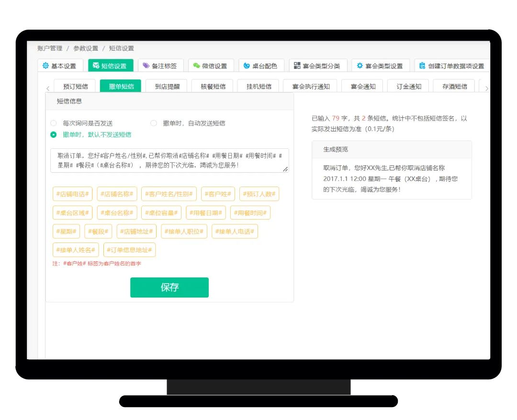This screenshot has height=420, width=517.
Task: Click the tag icon on 备注标签 tab
Action: [146, 66]
